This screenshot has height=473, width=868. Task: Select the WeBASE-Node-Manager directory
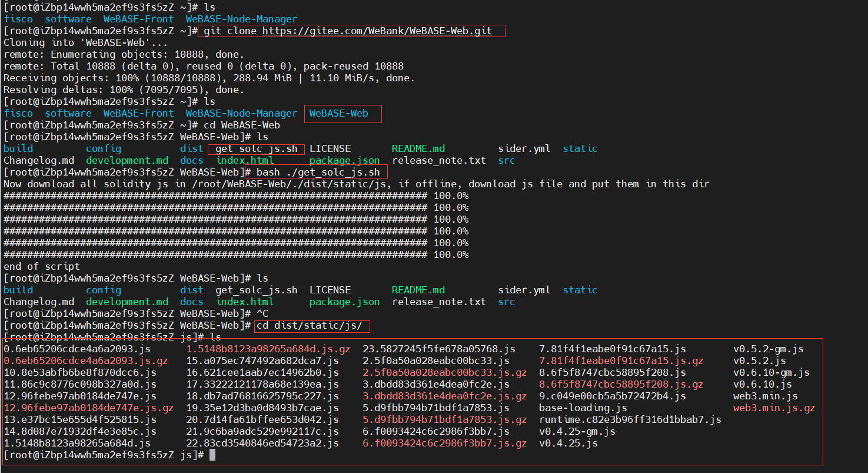point(241,19)
